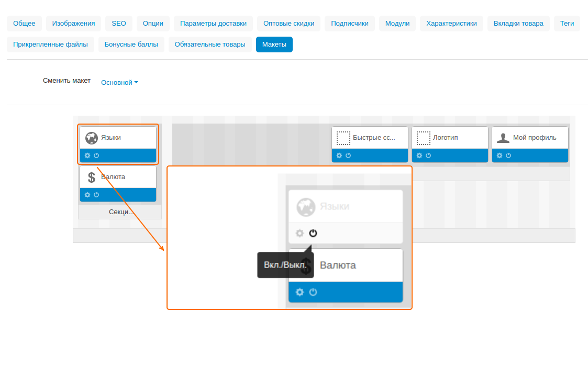Screen dimensions: 588x367
Task: Toggle power icon on Валюта block
Action: pos(96,195)
